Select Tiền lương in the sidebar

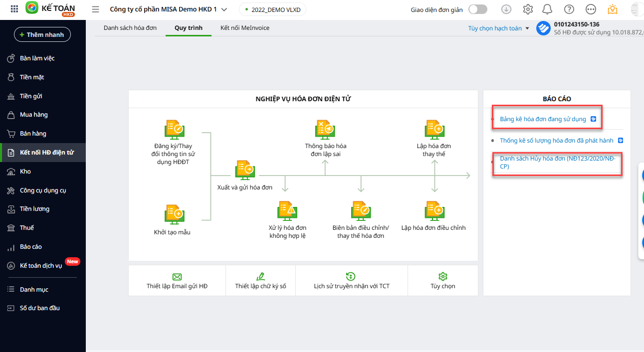pos(34,209)
